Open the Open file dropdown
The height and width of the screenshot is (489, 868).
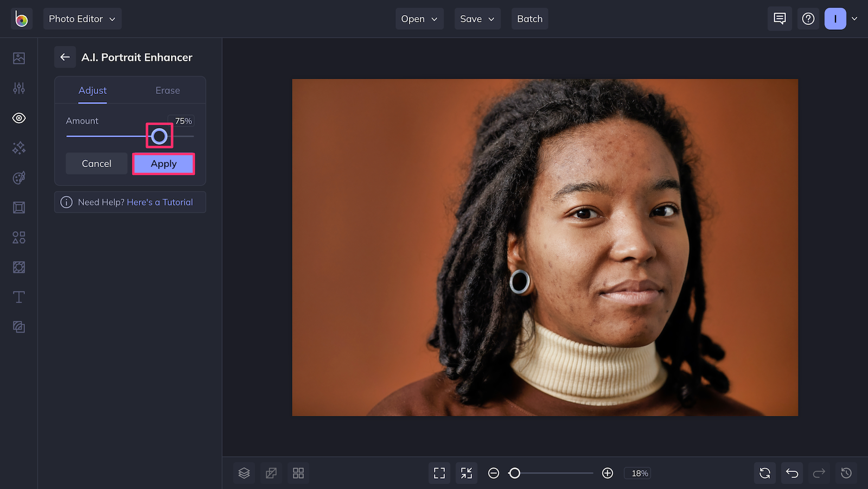[x=419, y=18]
